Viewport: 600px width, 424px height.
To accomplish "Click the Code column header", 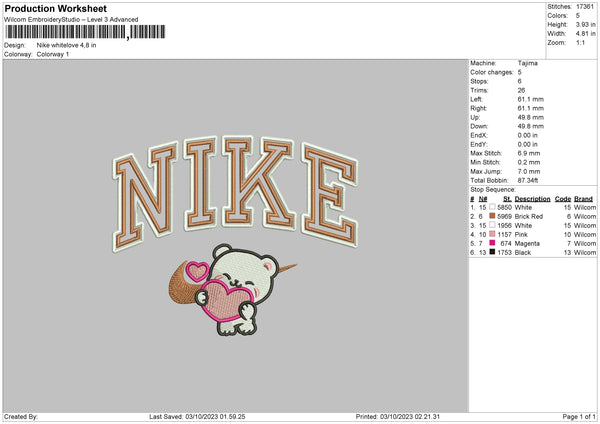I will [x=562, y=199].
